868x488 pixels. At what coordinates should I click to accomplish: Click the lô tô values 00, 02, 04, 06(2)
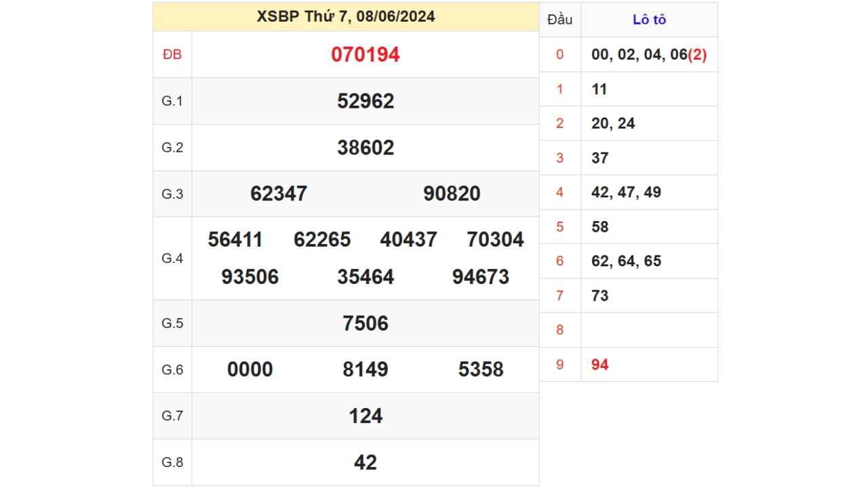[x=649, y=55]
